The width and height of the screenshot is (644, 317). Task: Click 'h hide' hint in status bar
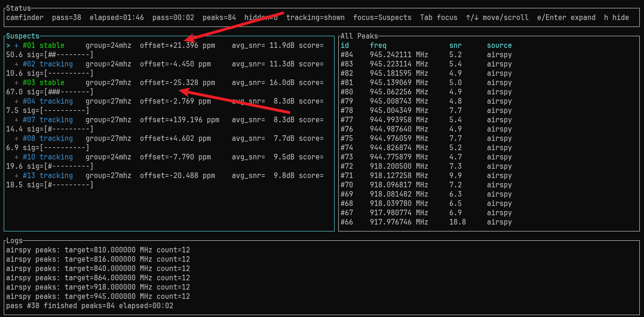[617, 18]
